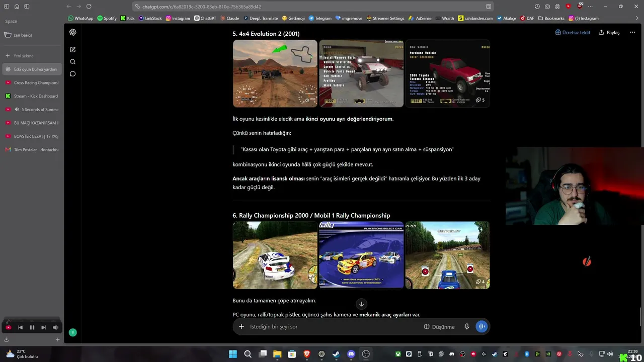Switch to the Cross Racing Championship tab
Image resolution: width=644 pixels, height=362 pixels.
32,82
